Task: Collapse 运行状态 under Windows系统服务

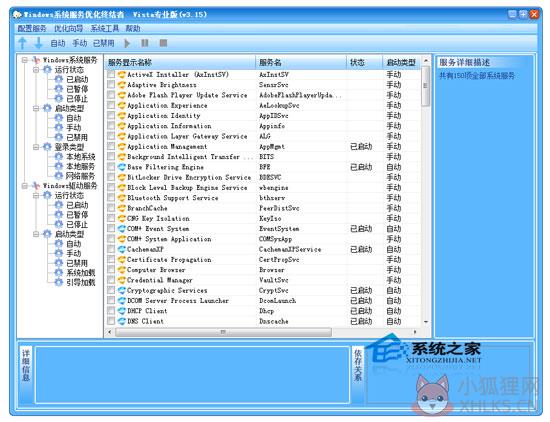Action: click(x=36, y=70)
